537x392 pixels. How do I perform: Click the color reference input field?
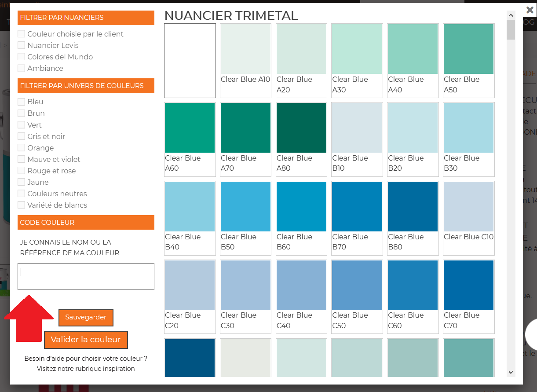click(86, 276)
